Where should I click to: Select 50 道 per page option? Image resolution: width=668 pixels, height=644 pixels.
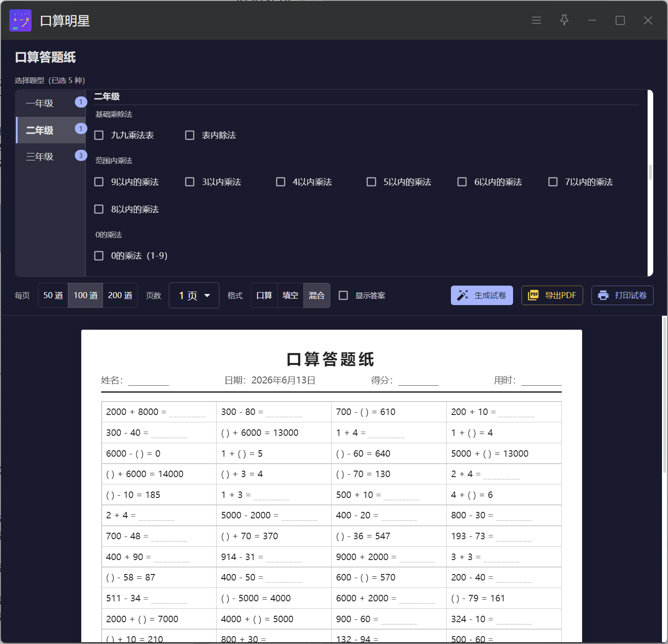click(53, 295)
